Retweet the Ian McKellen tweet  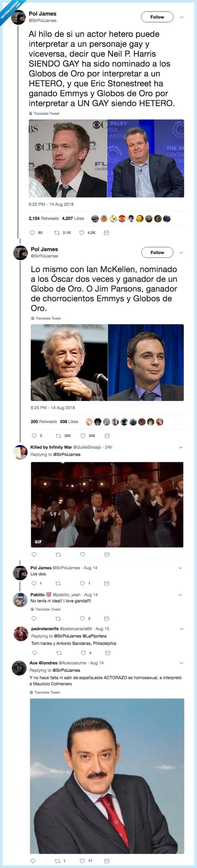point(58,436)
